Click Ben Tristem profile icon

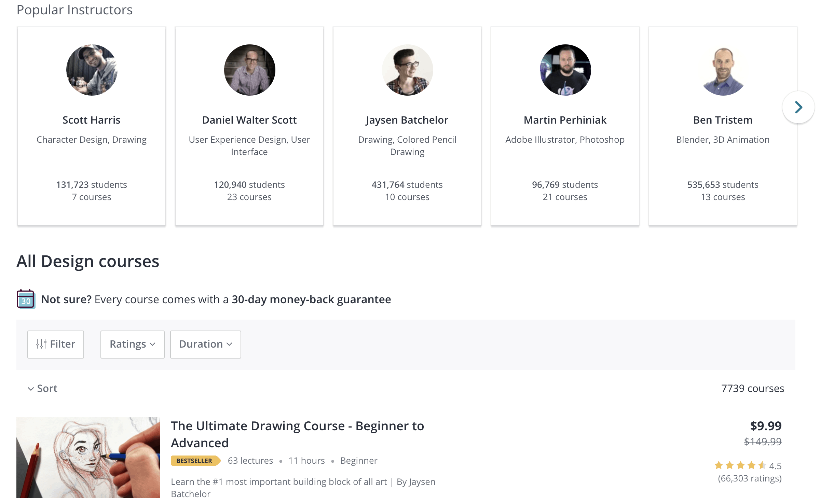point(722,70)
